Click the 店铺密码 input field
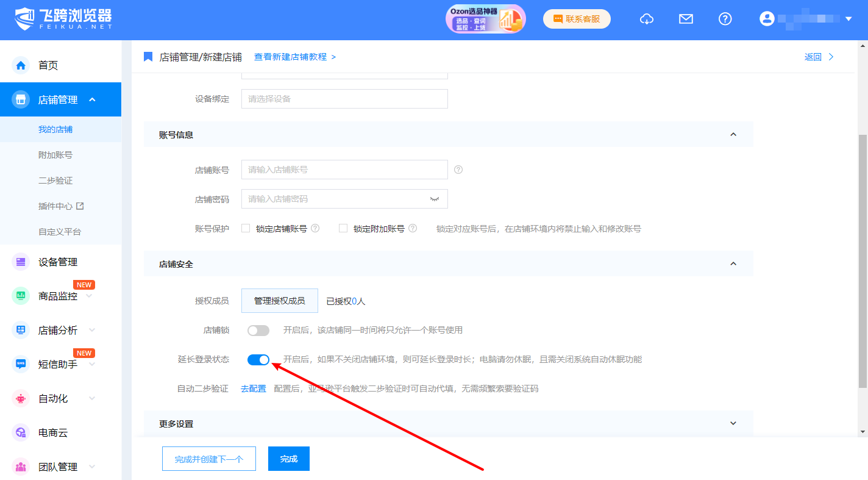 (x=335, y=199)
